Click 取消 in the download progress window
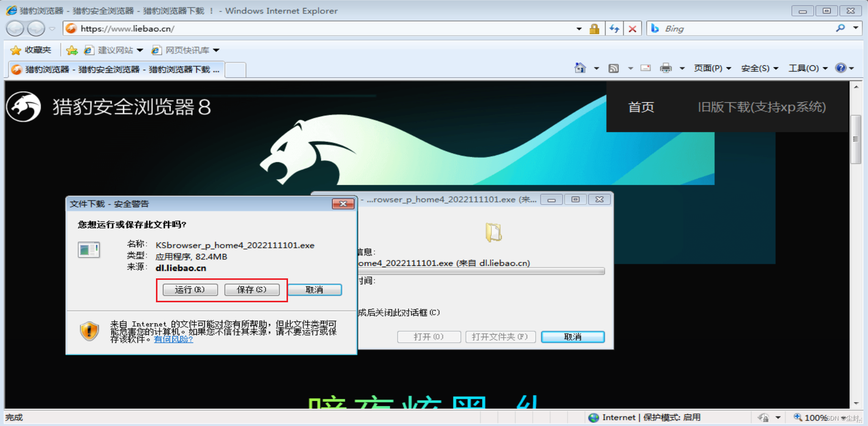Image resolution: width=868 pixels, height=426 pixels. (573, 337)
